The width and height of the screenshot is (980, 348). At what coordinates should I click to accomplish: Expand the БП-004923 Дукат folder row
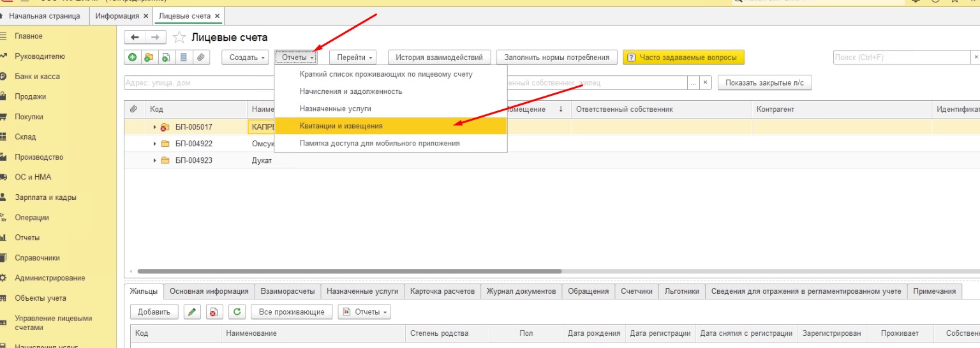click(x=154, y=160)
